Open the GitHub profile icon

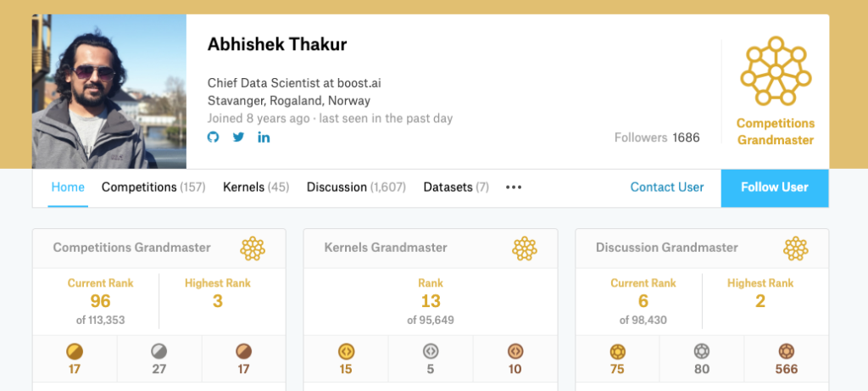click(213, 137)
